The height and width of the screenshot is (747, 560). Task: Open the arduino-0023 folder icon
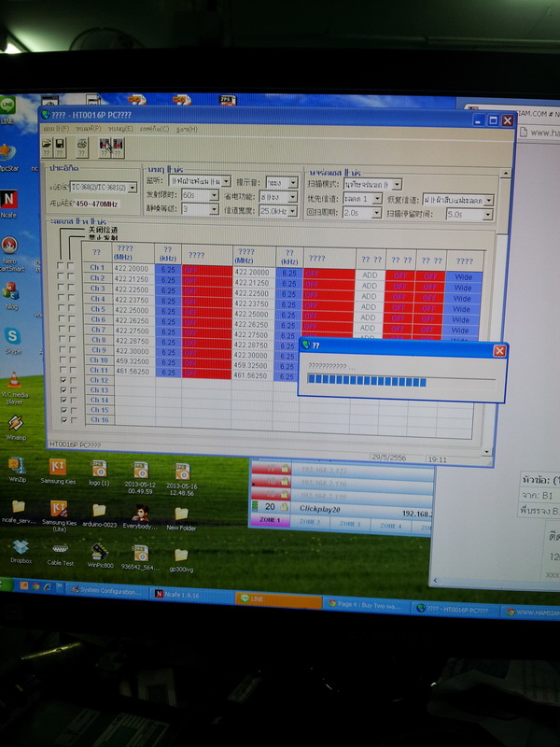[x=99, y=514]
